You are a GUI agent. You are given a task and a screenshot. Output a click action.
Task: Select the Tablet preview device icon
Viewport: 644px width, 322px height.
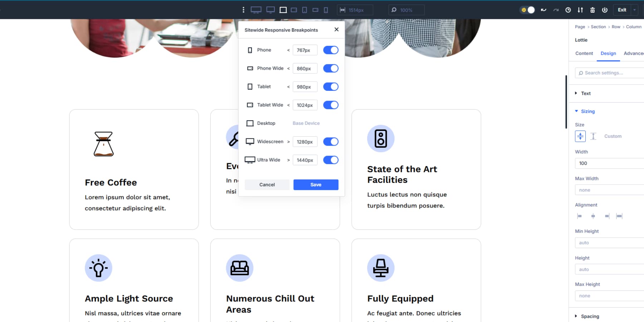(304, 10)
